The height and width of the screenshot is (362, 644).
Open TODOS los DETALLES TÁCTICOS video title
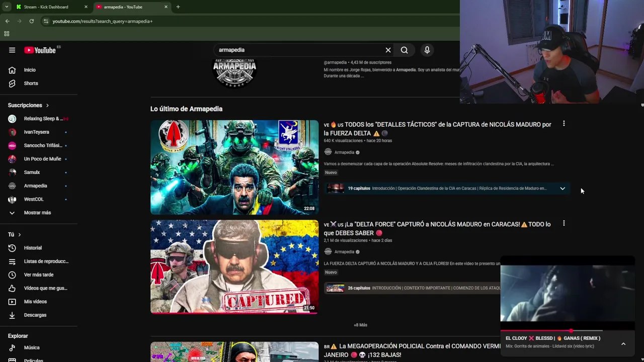click(x=437, y=129)
